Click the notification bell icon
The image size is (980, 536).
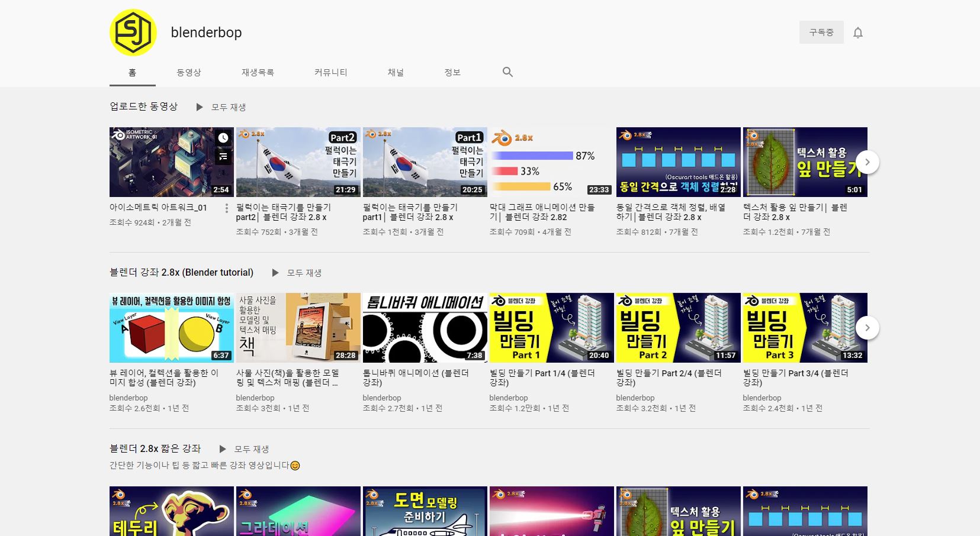pyautogui.click(x=857, y=33)
